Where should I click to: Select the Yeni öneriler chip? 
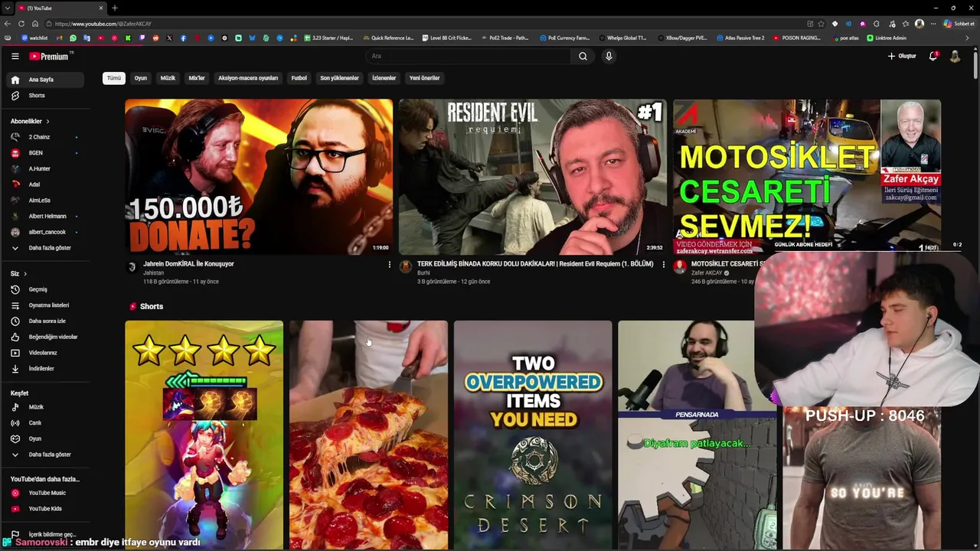pyautogui.click(x=425, y=78)
